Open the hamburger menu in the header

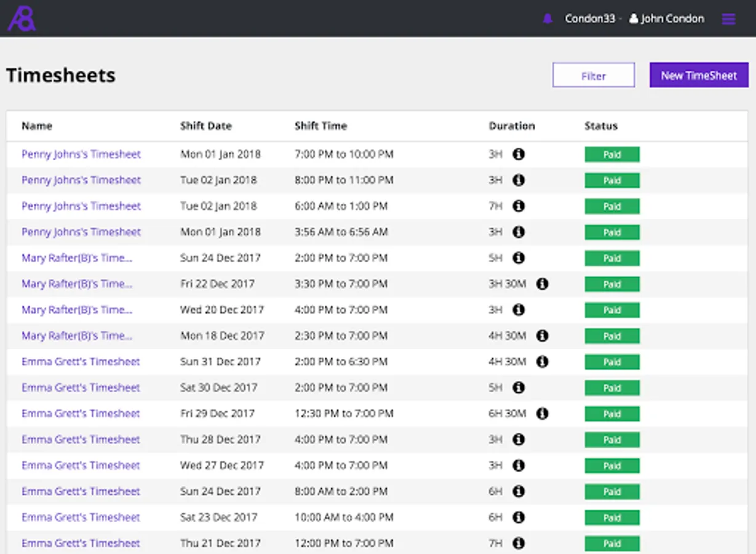[728, 19]
